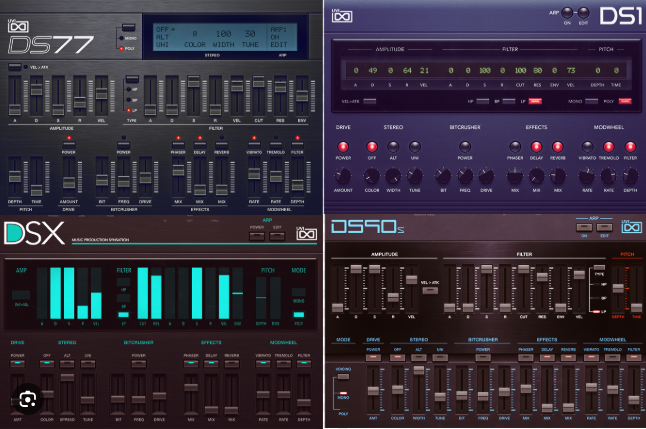Enable DELAY effect on DS77

(200, 145)
